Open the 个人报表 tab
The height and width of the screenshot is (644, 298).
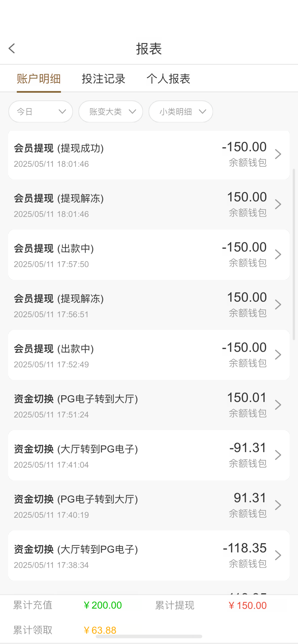point(168,79)
